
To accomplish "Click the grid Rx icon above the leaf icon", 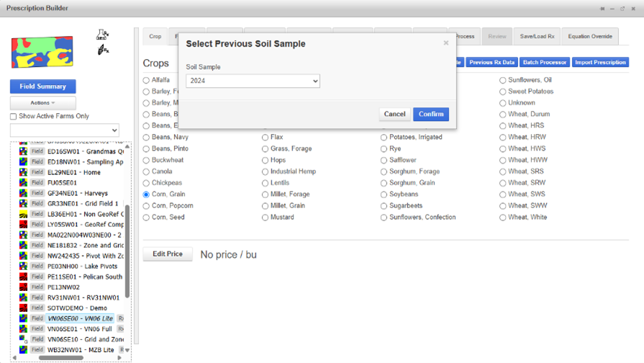I will click(x=102, y=35).
